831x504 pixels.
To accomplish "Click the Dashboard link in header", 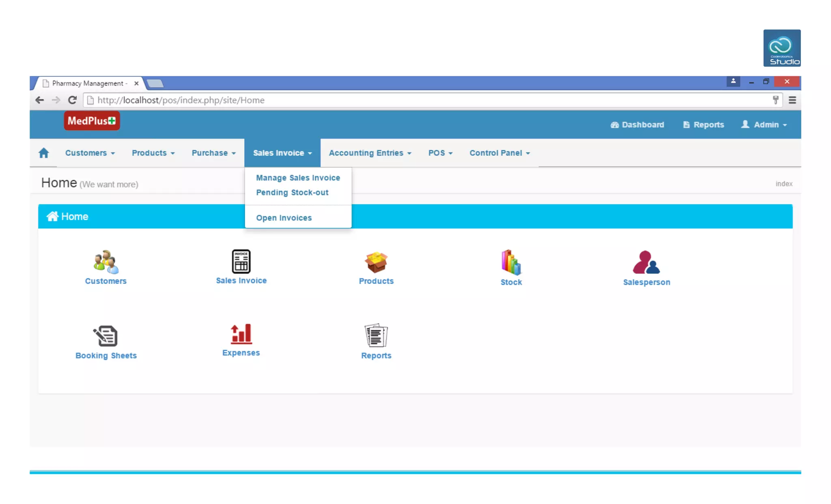I will tap(637, 124).
